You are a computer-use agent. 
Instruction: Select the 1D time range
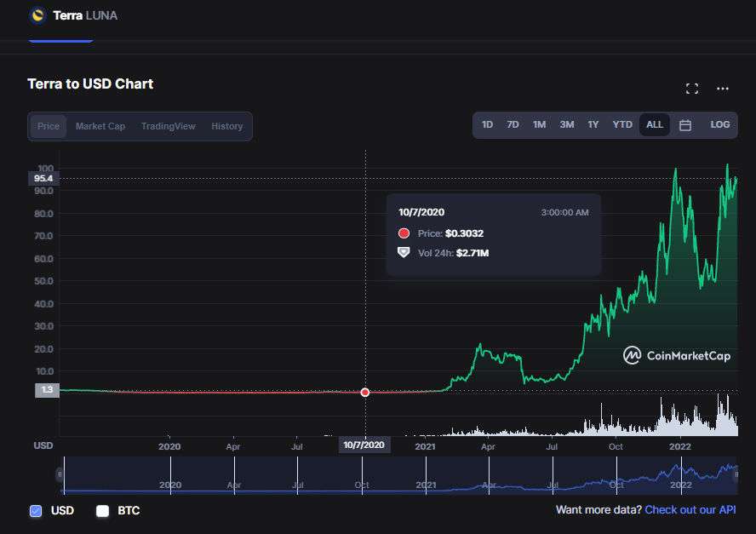[487, 124]
